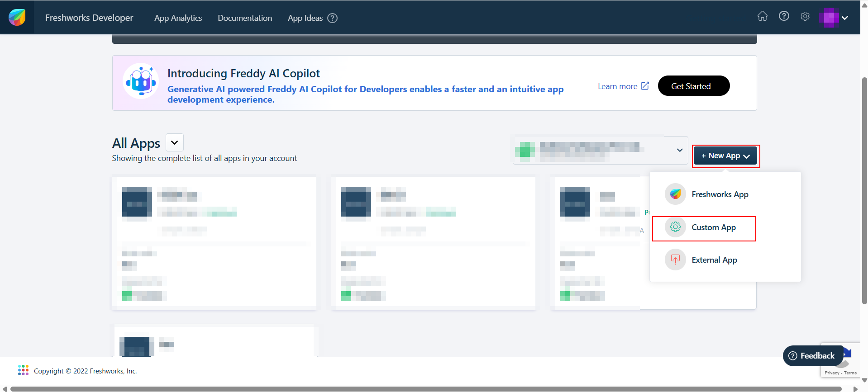Click the All Apps heading

click(136, 143)
